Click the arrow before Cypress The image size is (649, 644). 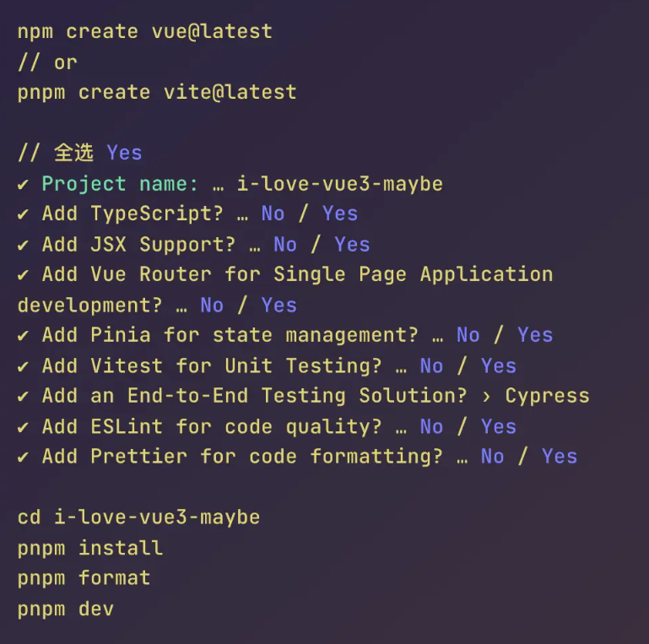[486, 397]
